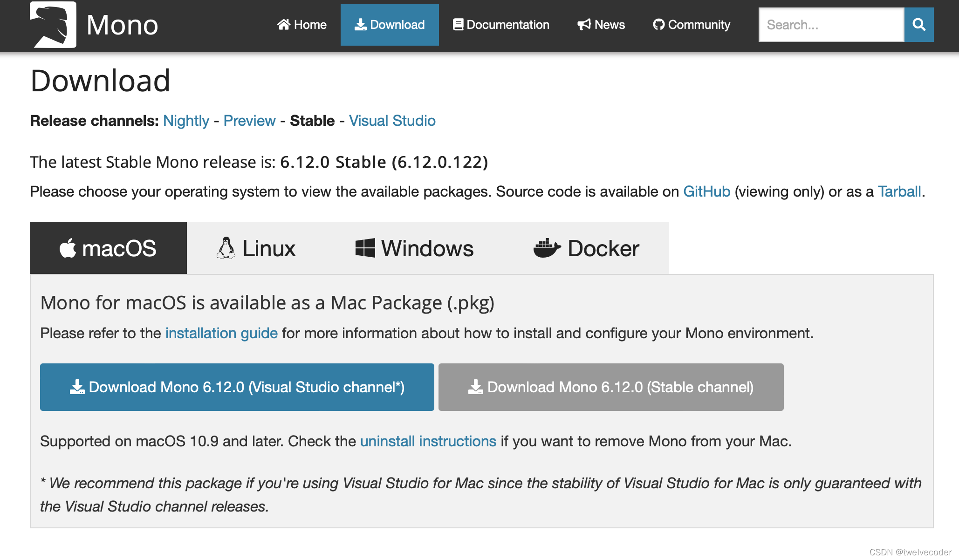Open the Community page

point(692,25)
